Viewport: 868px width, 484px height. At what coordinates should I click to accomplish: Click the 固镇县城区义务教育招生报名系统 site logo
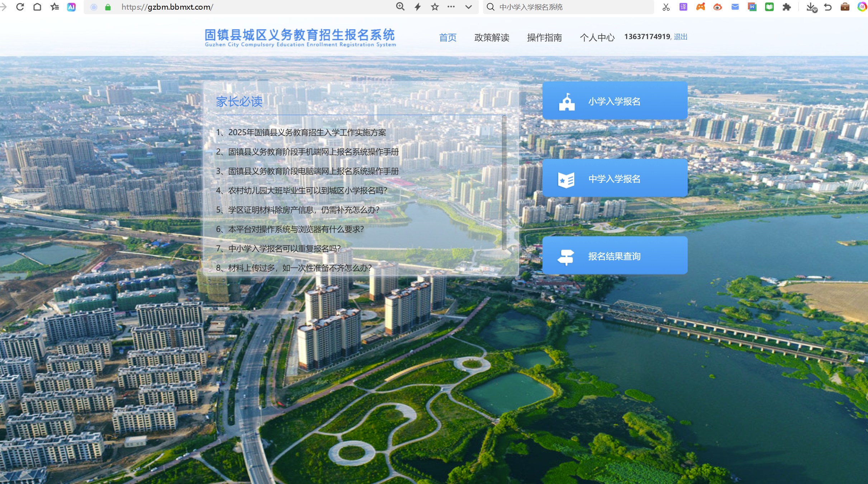[300, 37]
